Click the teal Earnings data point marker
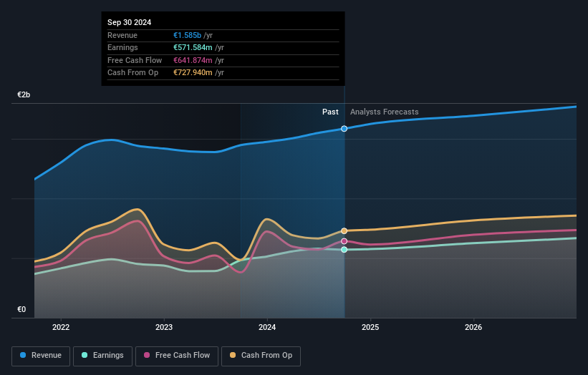The width and height of the screenshot is (588, 375). [344, 250]
